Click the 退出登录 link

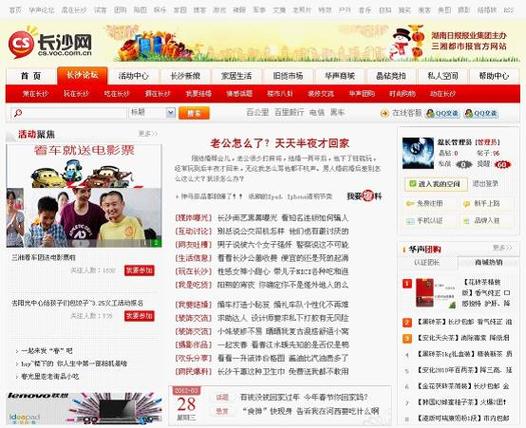pyautogui.click(x=485, y=183)
